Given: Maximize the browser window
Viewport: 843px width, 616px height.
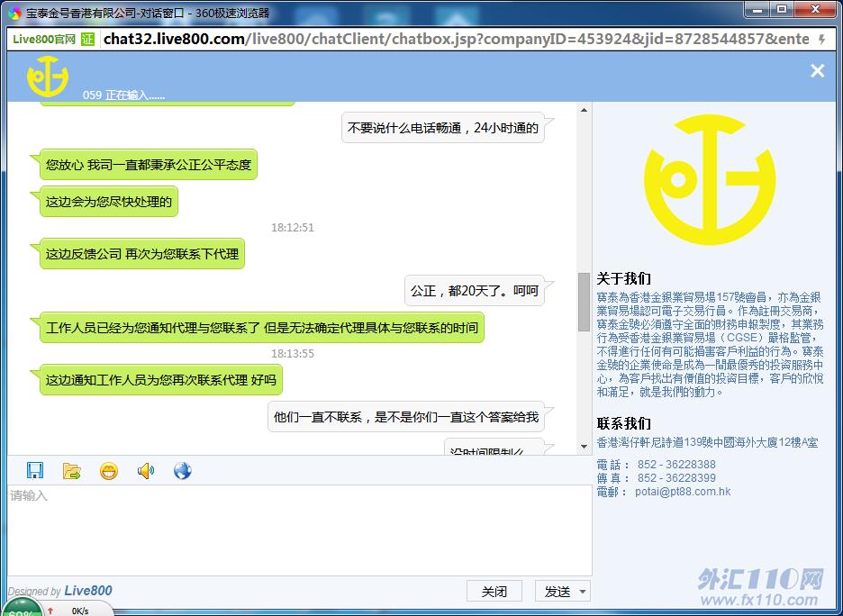Looking at the screenshot, I should click(783, 9).
